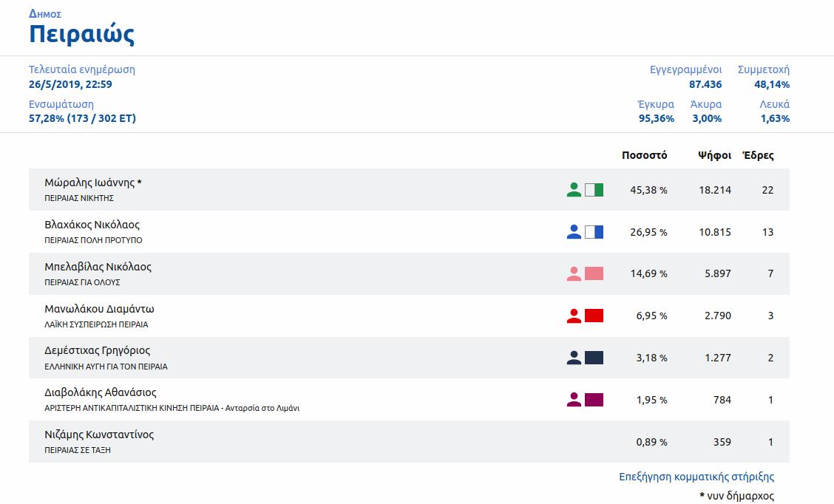Click the 1.277 votes value
Image resolution: width=834 pixels, height=504 pixels.
(718, 358)
